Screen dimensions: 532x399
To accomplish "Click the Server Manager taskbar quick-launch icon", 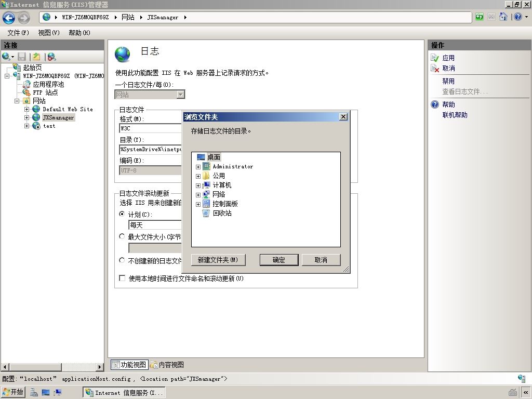I will (34, 393).
